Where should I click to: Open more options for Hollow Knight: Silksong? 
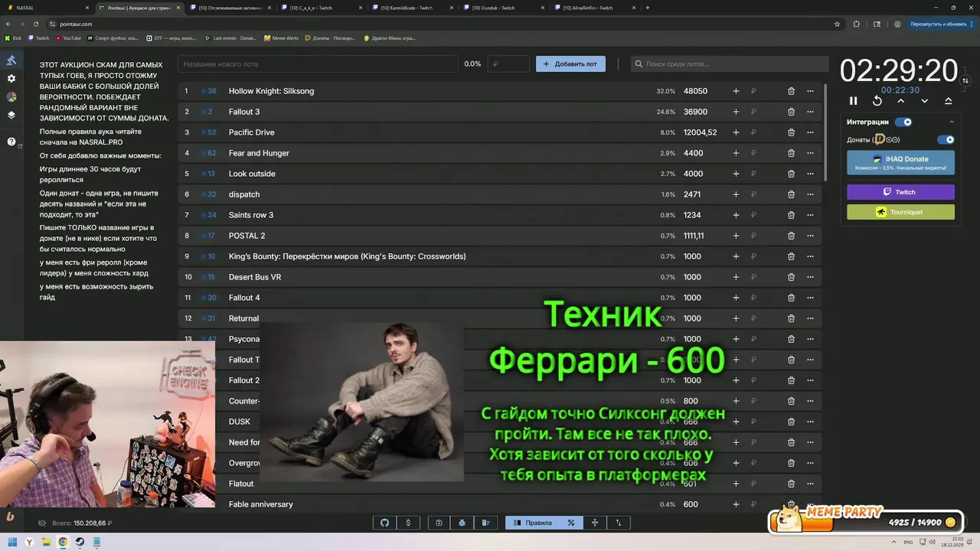click(x=810, y=91)
